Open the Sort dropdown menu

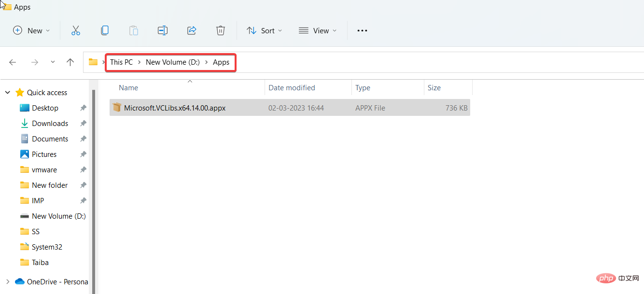click(x=264, y=30)
